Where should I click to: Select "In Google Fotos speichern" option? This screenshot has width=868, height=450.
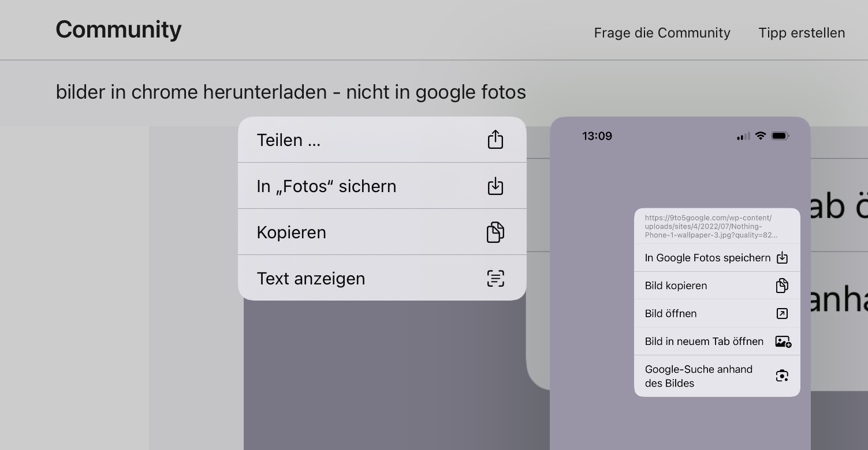tap(707, 258)
